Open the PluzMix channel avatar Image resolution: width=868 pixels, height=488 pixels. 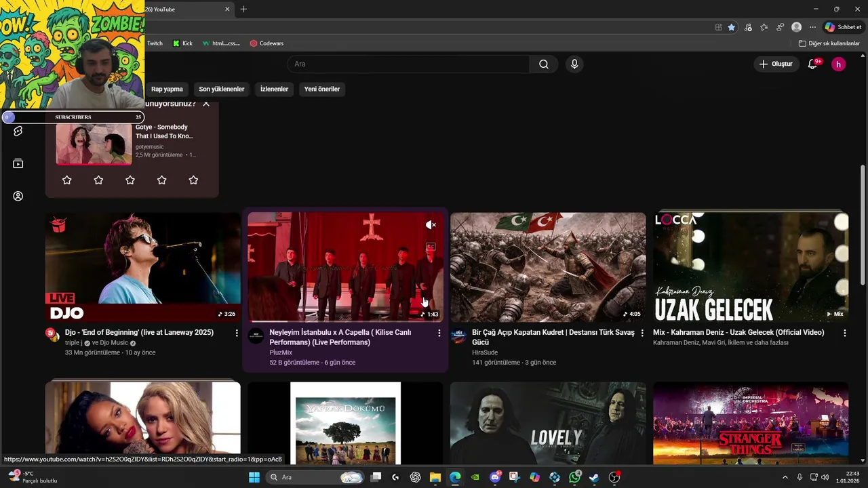pos(256,335)
